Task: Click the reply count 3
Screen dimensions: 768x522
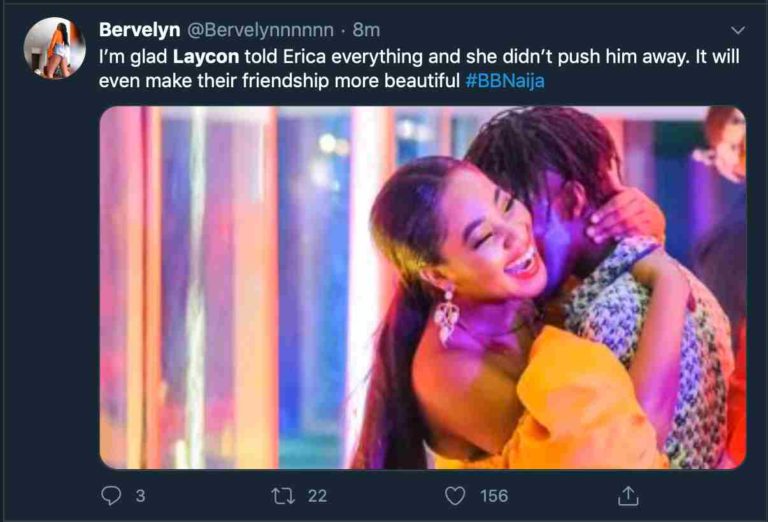Action: pos(140,496)
